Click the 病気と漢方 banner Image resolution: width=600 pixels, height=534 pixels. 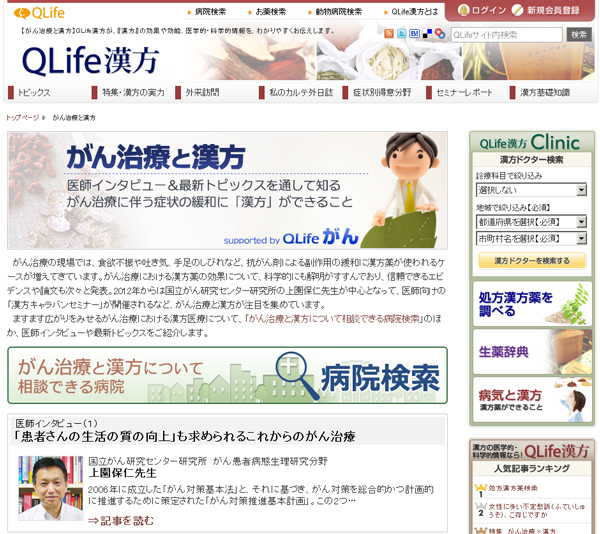coord(532,400)
